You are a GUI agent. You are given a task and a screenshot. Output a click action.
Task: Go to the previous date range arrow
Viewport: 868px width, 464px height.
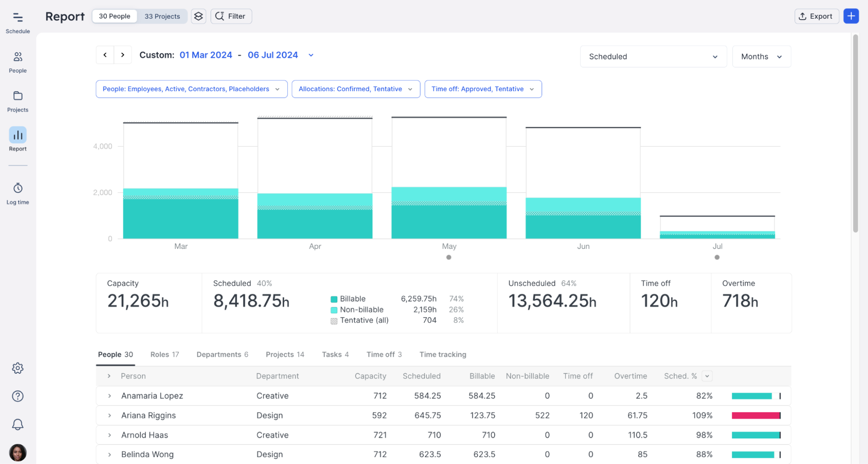coord(105,55)
